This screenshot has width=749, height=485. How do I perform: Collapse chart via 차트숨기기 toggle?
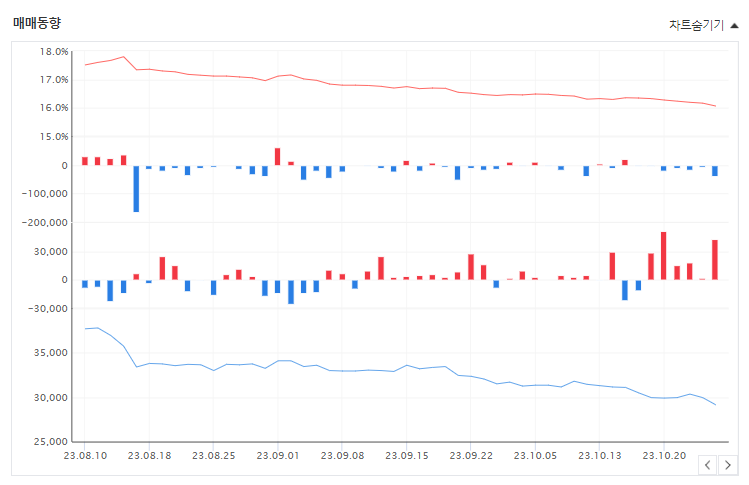click(x=703, y=25)
